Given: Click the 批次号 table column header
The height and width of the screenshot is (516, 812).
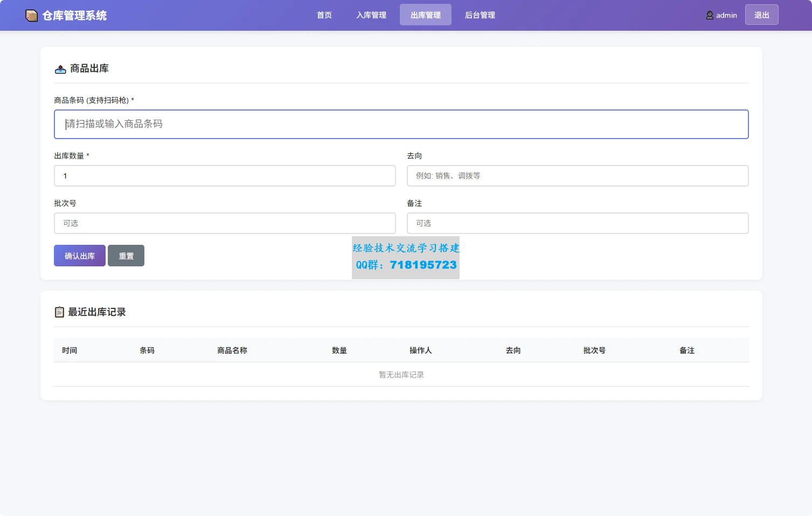Looking at the screenshot, I should (x=594, y=350).
